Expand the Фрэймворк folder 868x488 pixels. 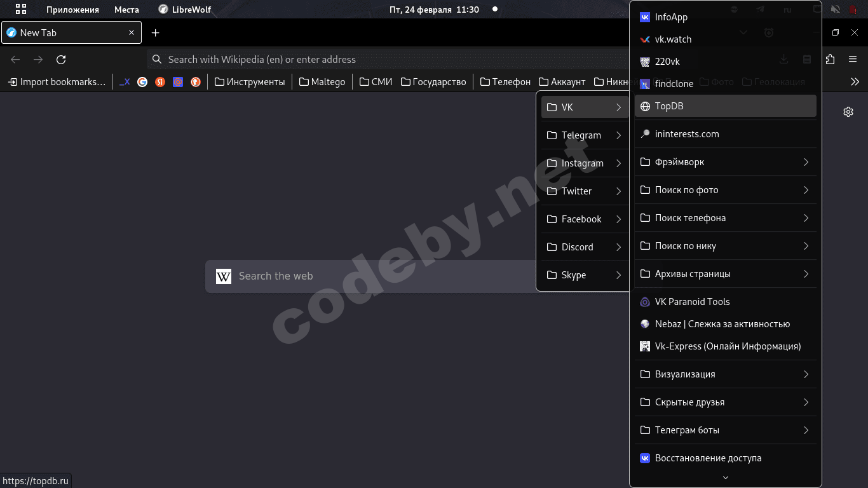click(x=725, y=162)
